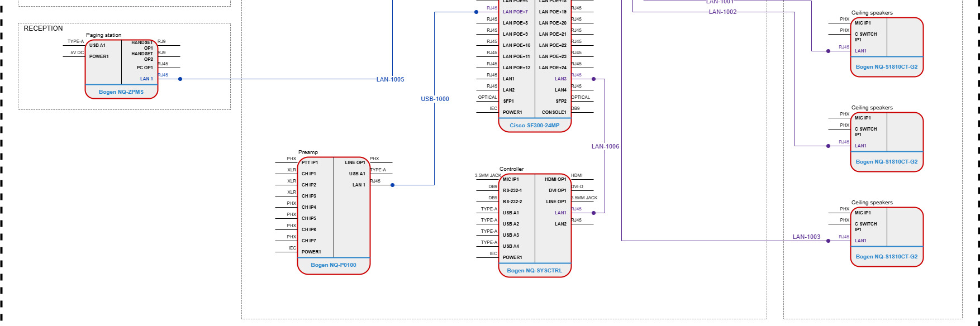Image resolution: width=980 pixels, height=326 pixels.
Task: Click connection dot at Paging station LAN 1
Action: pos(180,79)
